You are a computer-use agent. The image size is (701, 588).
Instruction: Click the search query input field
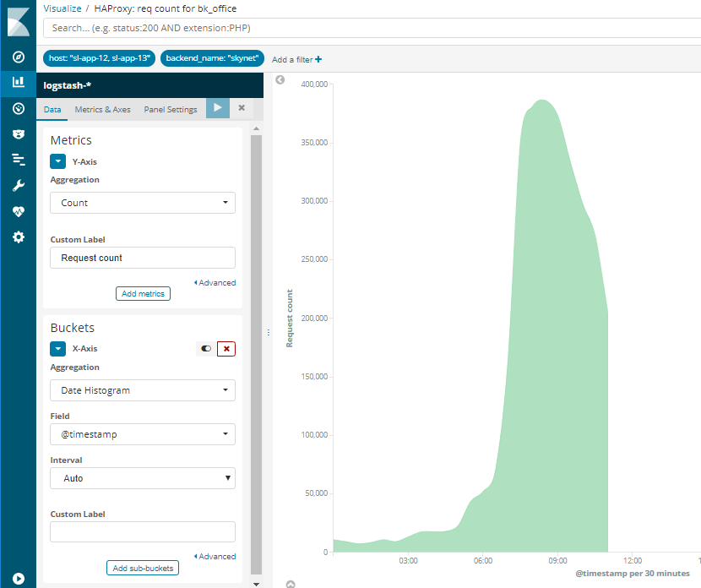pos(372,28)
